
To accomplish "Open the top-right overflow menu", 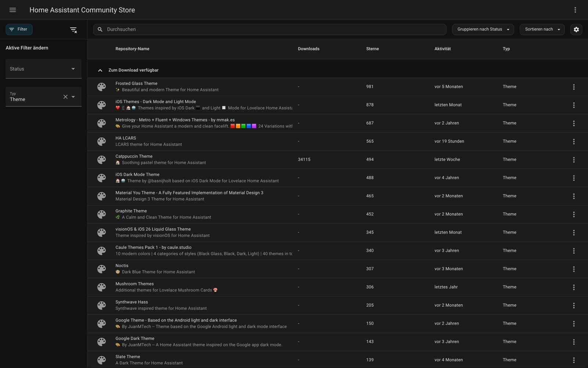I will (x=575, y=10).
